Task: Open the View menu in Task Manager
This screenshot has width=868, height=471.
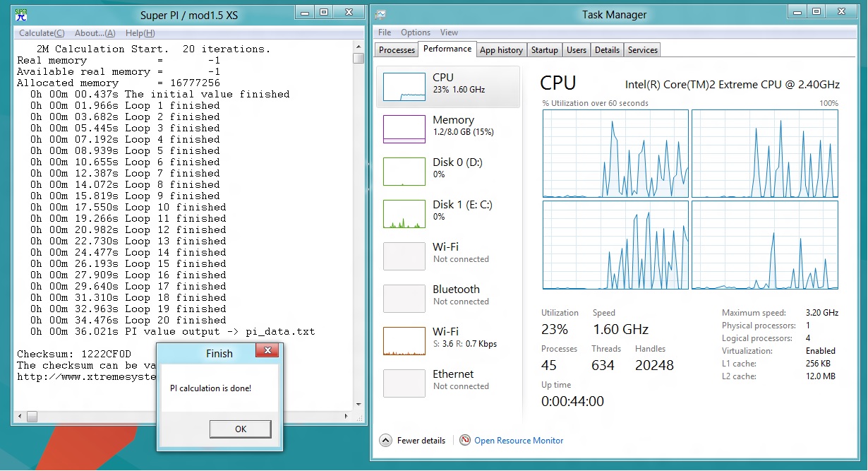Action: [x=449, y=32]
